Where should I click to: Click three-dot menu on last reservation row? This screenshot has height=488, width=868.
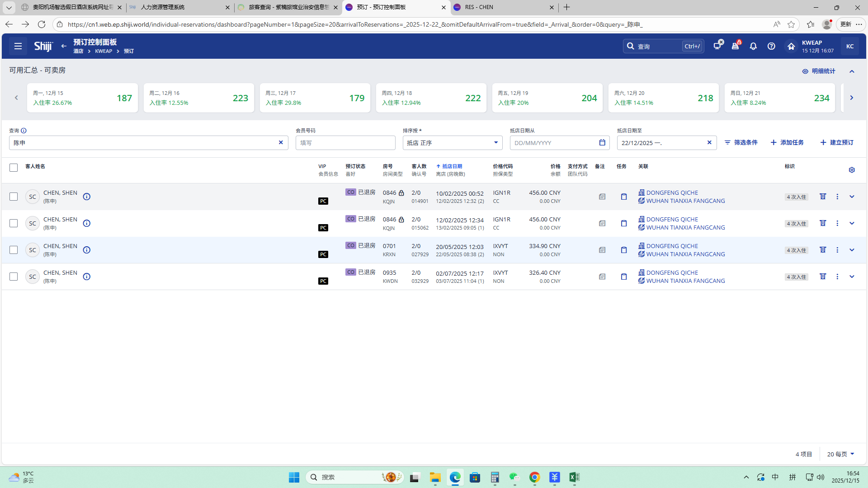pyautogui.click(x=837, y=277)
